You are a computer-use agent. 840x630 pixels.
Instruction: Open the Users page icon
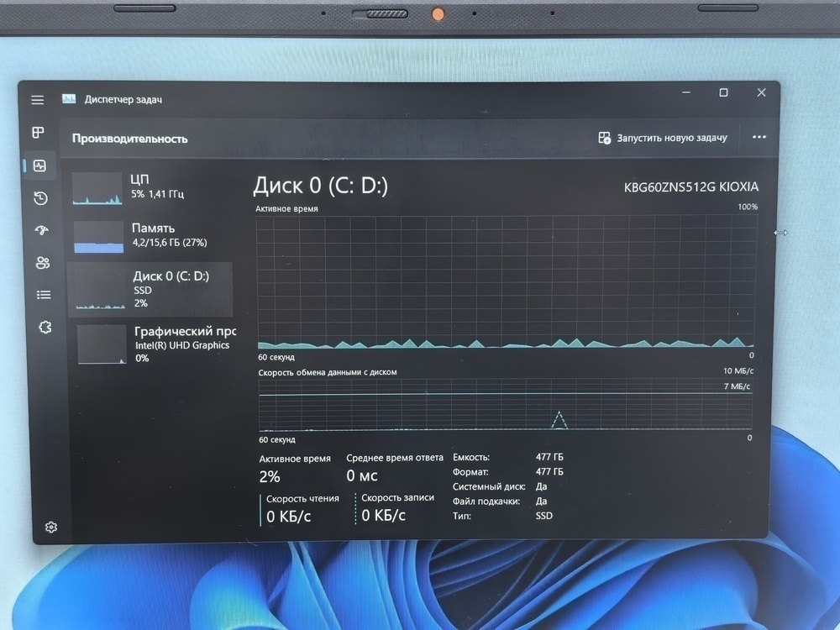pyautogui.click(x=43, y=262)
